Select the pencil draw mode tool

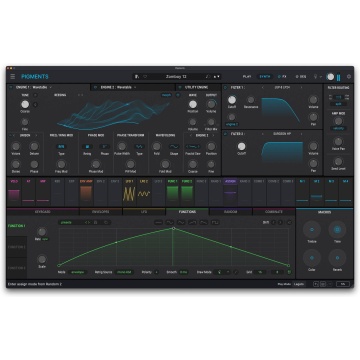click(236, 272)
